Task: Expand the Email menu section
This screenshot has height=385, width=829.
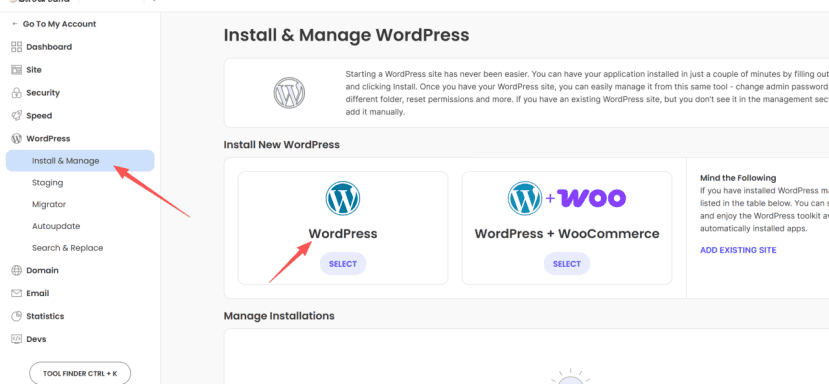Action: pos(38,293)
